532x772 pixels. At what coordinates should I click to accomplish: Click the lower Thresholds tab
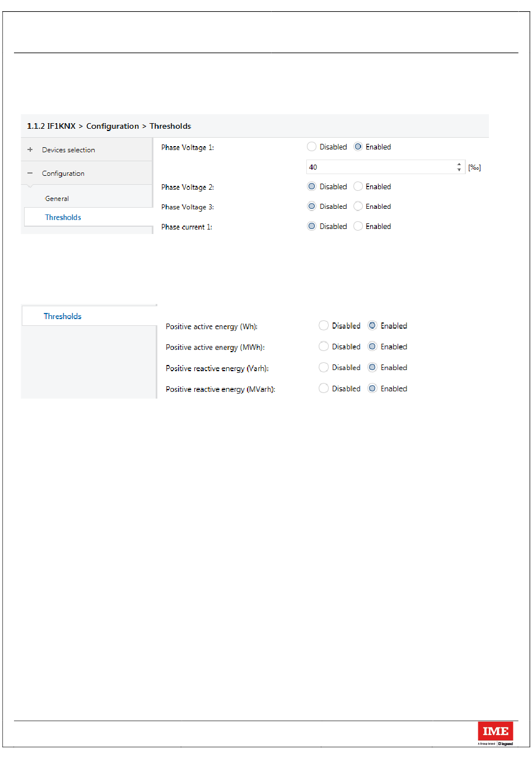[x=63, y=316]
